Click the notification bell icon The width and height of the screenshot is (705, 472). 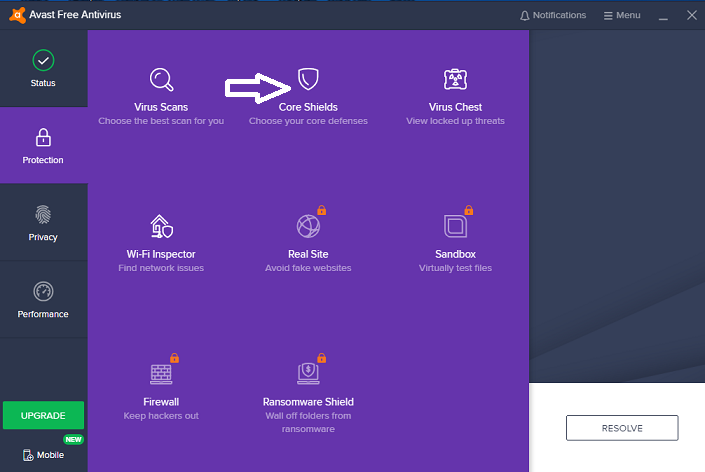[x=524, y=16]
